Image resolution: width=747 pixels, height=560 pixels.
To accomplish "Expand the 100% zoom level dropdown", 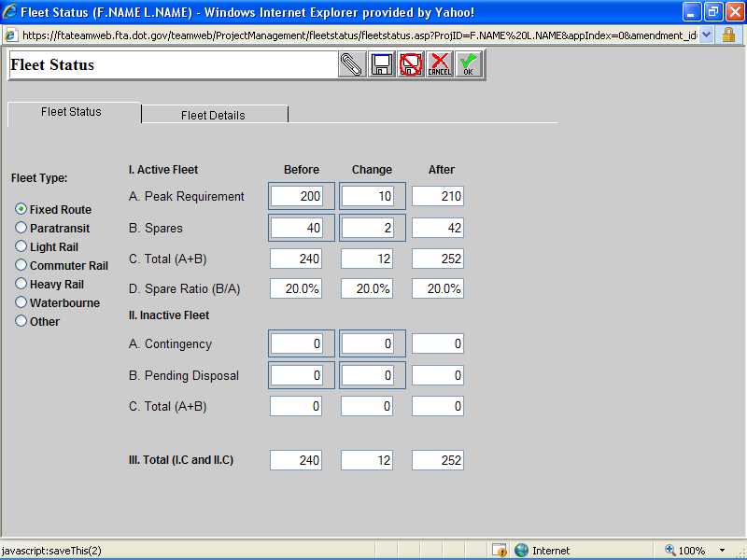I will pos(722,550).
